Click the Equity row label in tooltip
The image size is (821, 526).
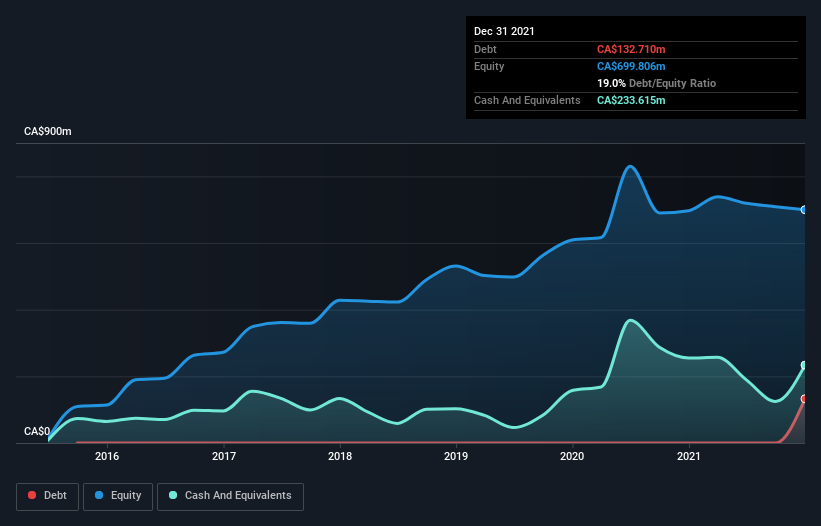(489, 66)
